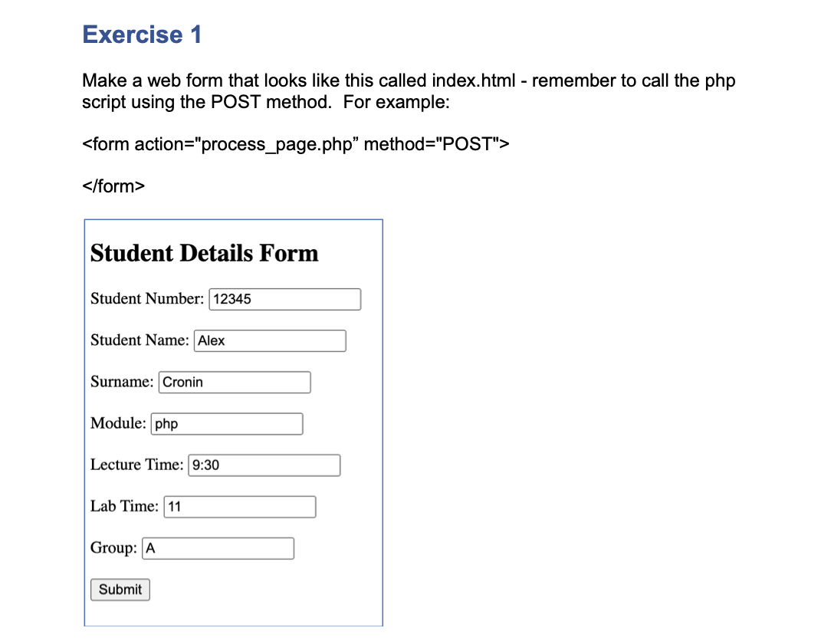Click inside the Student Number input field

click(x=284, y=299)
